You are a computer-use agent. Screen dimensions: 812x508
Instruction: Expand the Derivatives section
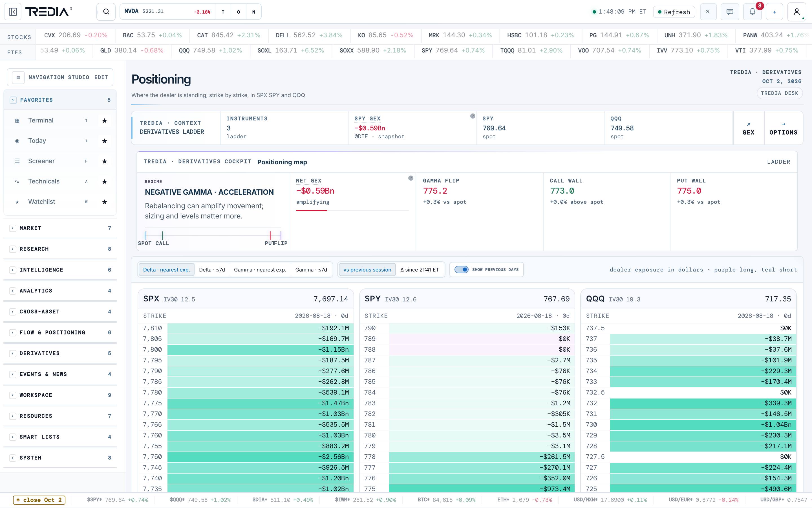[12, 353]
